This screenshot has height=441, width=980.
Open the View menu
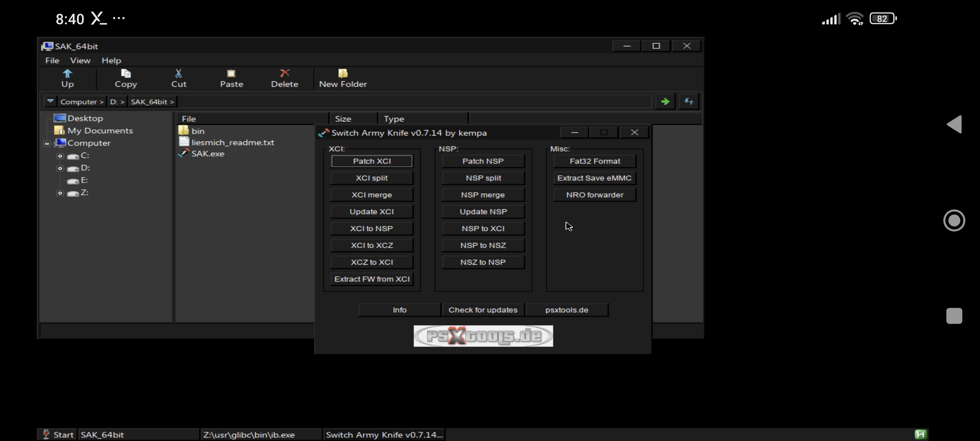pyautogui.click(x=80, y=60)
